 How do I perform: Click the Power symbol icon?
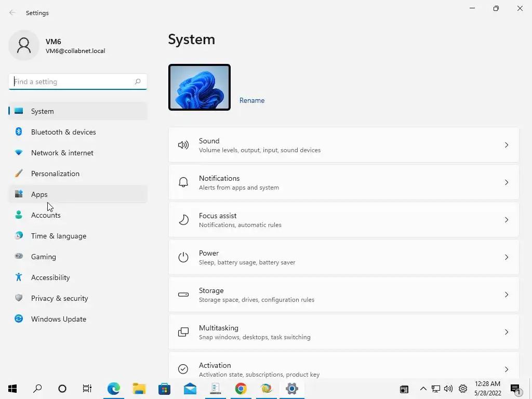(x=183, y=257)
